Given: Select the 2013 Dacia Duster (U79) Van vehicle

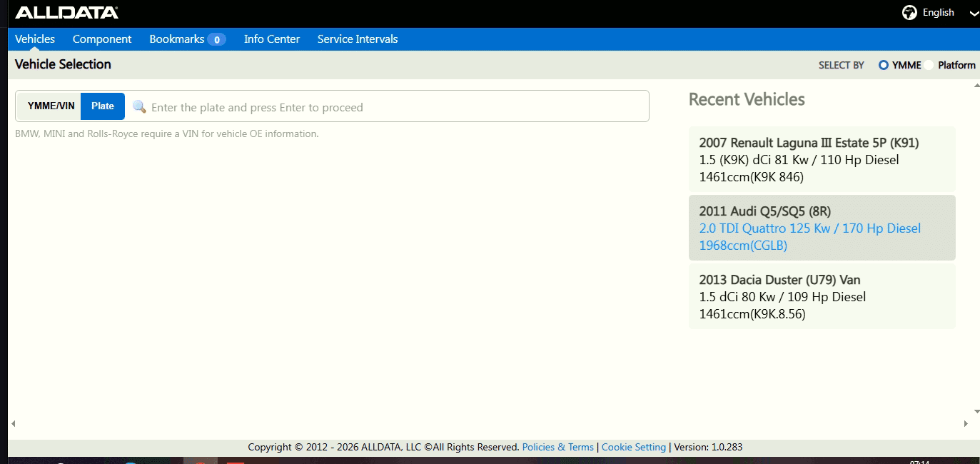Looking at the screenshot, I should (x=822, y=296).
